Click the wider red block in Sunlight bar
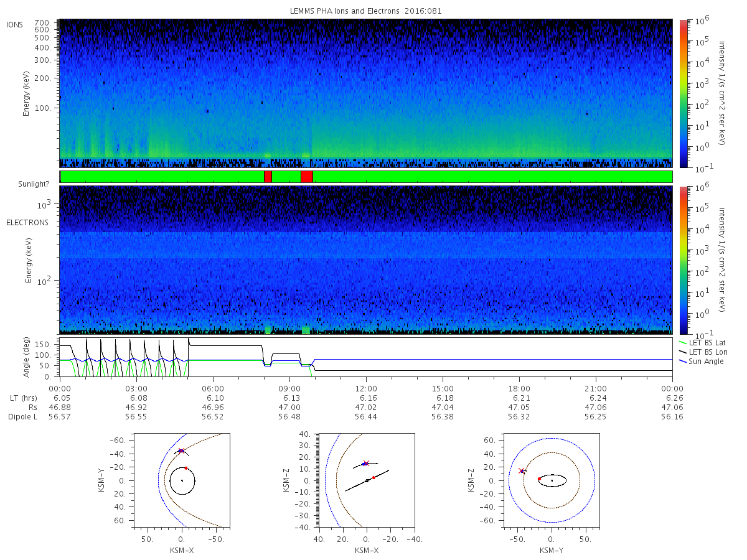 click(306, 177)
